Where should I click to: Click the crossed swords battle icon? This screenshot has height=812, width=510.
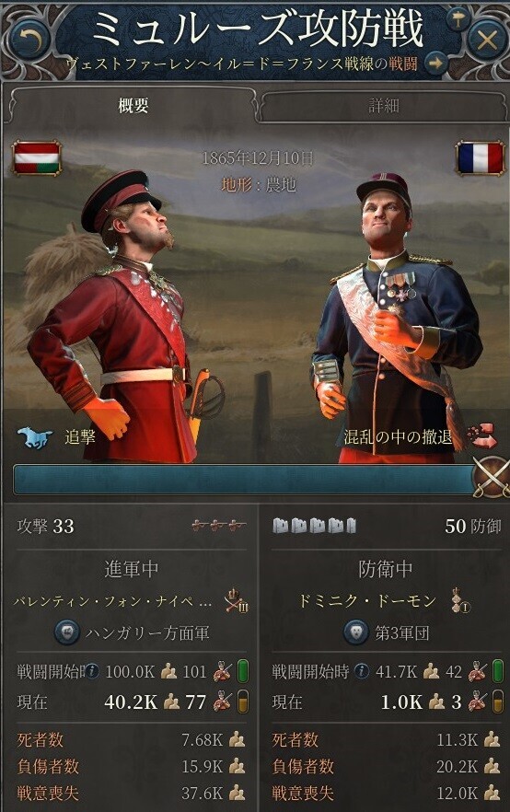point(490,477)
